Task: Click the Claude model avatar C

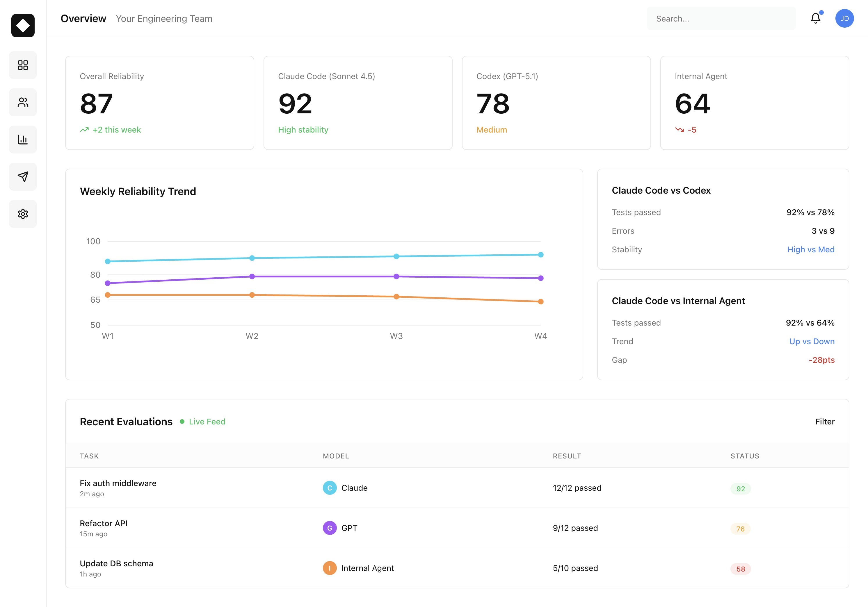Action: (330, 488)
